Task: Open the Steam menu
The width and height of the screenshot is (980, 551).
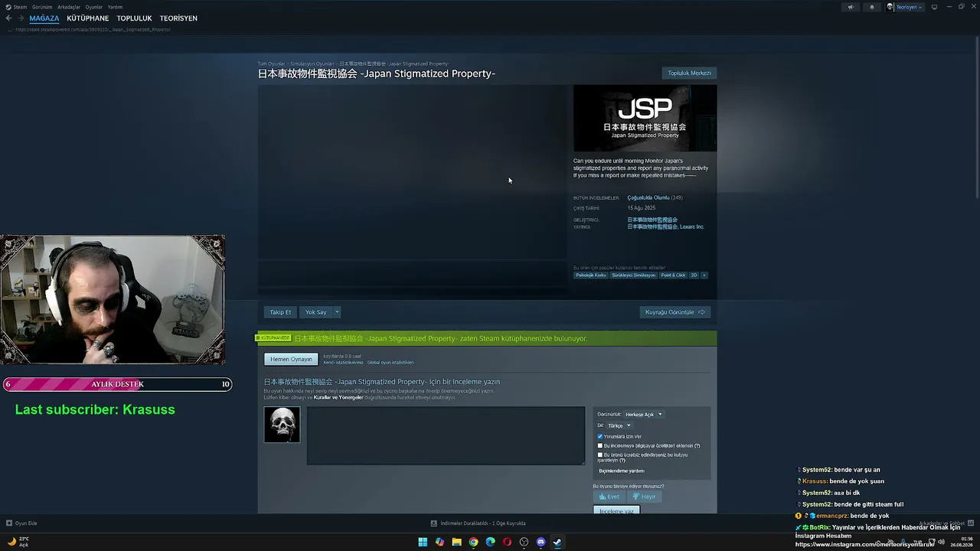Action: [x=20, y=7]
